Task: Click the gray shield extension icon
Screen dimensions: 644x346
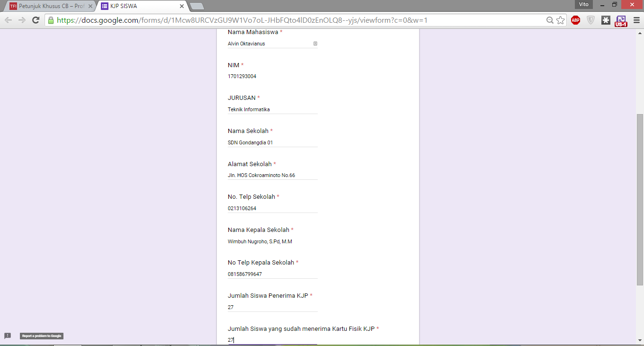Action: point(590,20)
